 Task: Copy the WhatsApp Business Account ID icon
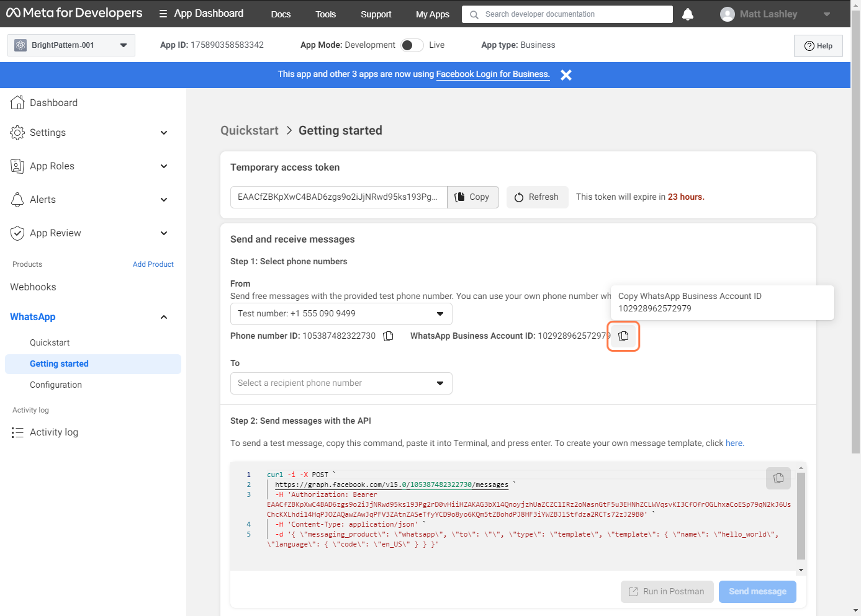tap(623, 336)
